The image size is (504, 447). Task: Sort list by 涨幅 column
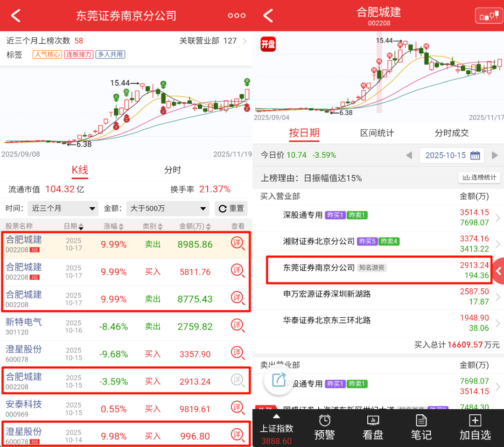pos(114,226)
